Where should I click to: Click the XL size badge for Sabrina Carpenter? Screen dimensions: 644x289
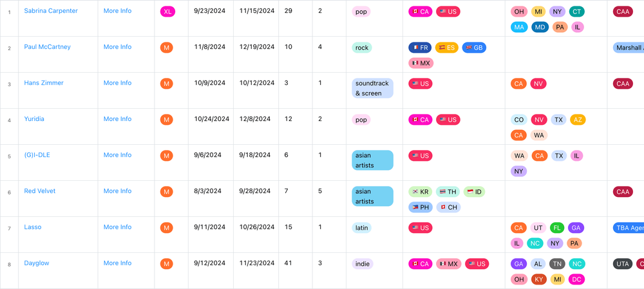click(167, 12)
